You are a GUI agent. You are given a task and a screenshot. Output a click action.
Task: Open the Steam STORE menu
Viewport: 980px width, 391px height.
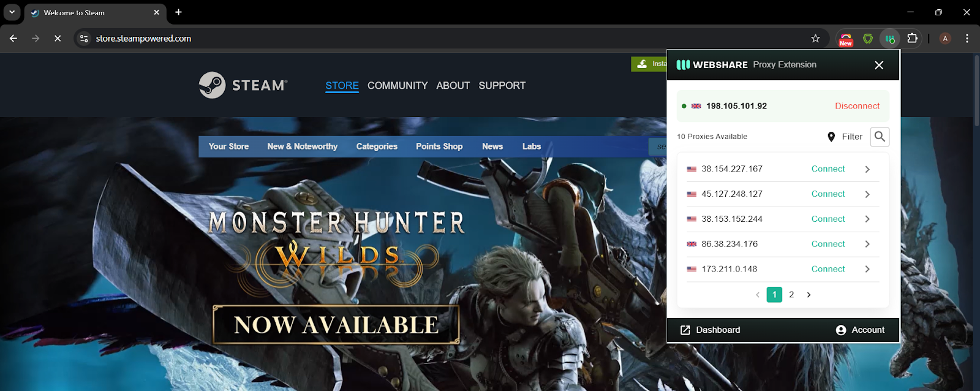coord(342,86)
